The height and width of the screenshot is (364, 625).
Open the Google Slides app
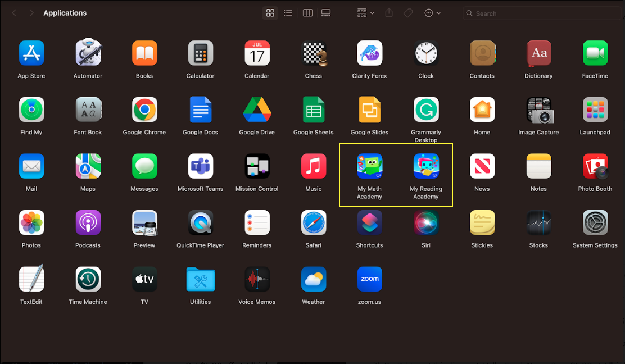pos(369,110)
